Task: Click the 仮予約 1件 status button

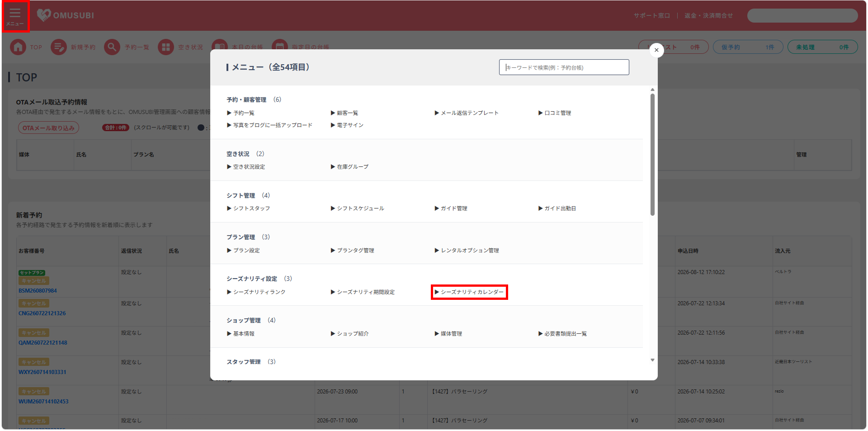Action: tap(748, 47)
